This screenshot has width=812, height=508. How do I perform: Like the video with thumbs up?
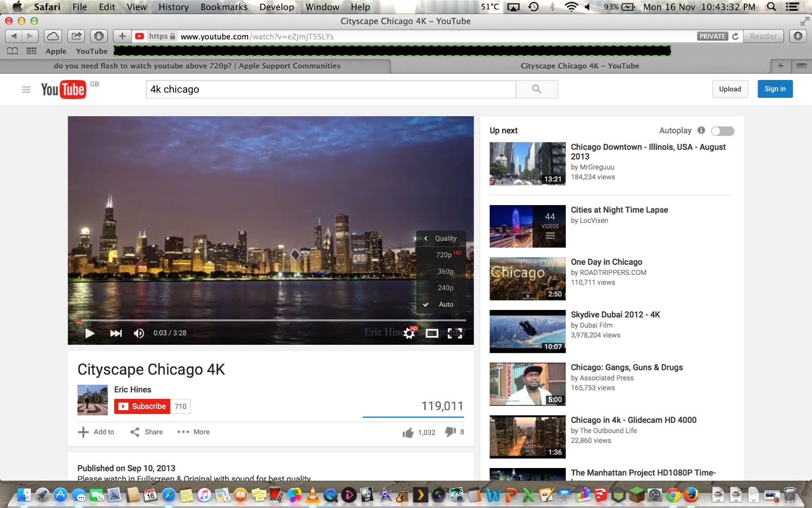tap(408, 432)
